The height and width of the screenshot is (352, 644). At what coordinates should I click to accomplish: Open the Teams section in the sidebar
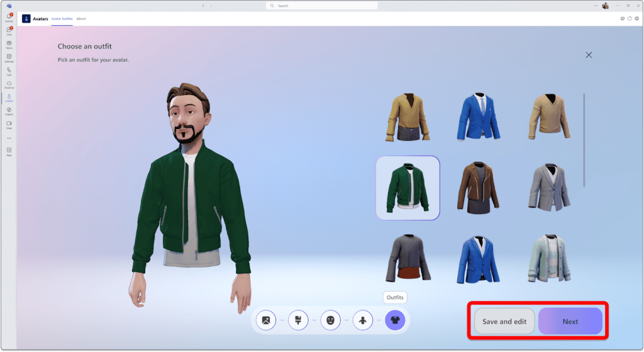[x=9, y=45]
